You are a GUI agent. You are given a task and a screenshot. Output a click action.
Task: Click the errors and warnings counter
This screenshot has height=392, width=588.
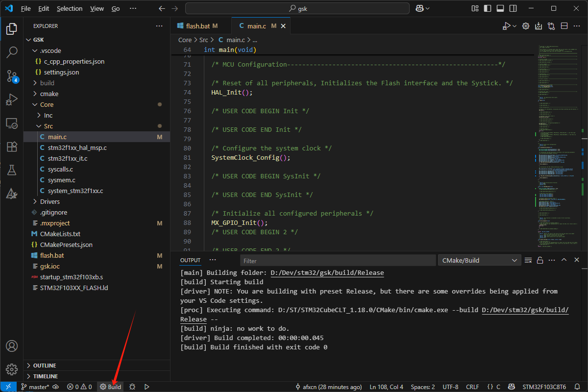[x=79, y=387]
